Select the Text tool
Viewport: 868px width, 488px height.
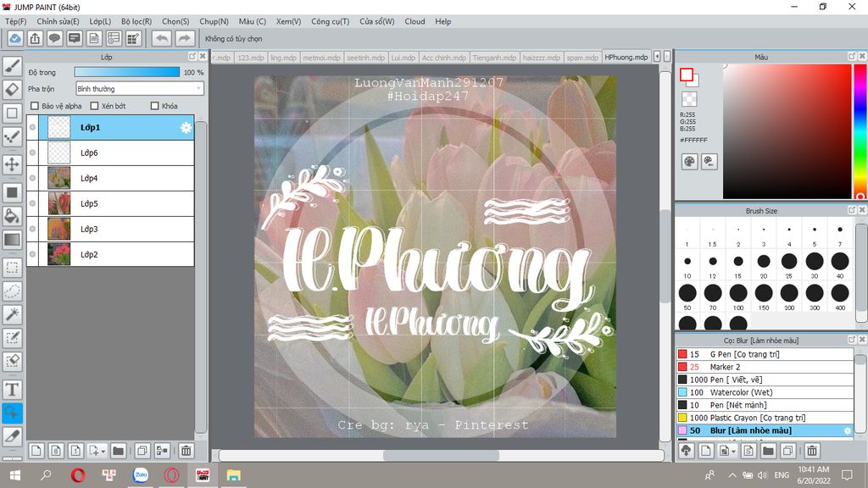[12, 390]
